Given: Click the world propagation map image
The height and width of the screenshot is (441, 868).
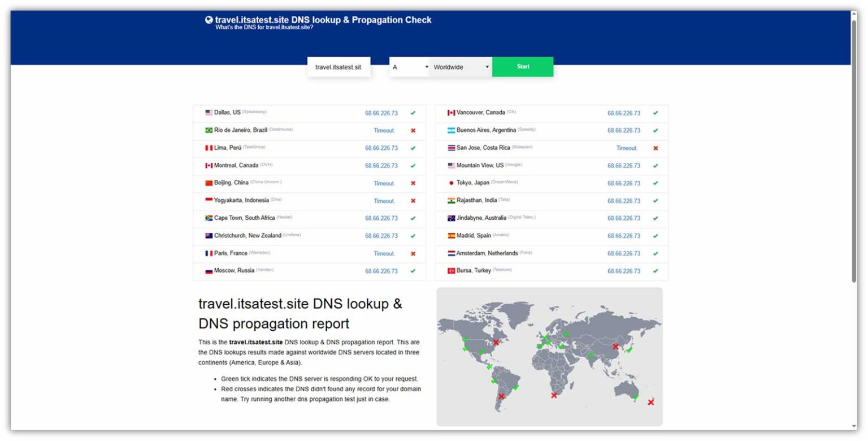Looking at the screenshot, I should pyautogui.click(x=549, y=356).
